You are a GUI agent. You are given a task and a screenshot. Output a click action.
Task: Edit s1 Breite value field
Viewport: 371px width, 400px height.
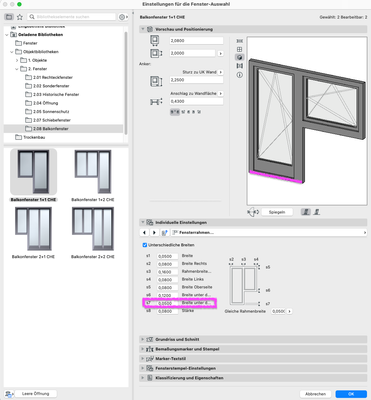(x=167, y=256)
